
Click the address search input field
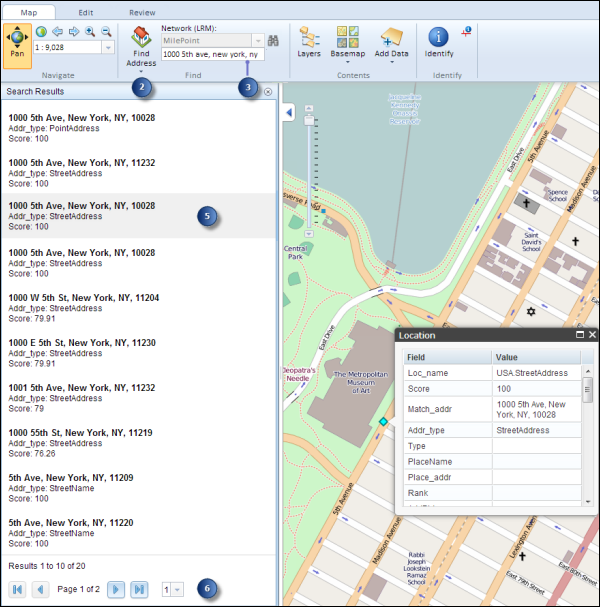pos(212,54)
